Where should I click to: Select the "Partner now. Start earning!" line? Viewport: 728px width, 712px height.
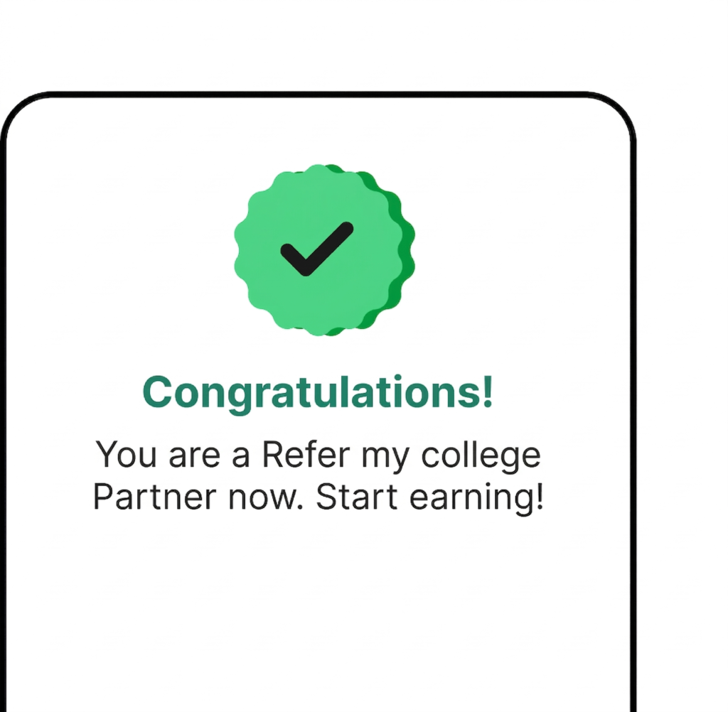(318, 497)
